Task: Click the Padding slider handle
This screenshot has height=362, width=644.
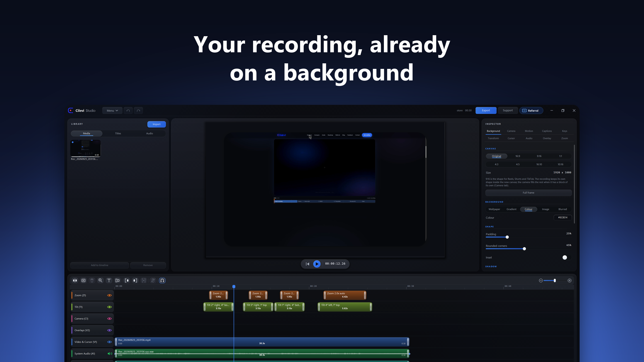Action: tap(507, 237)
